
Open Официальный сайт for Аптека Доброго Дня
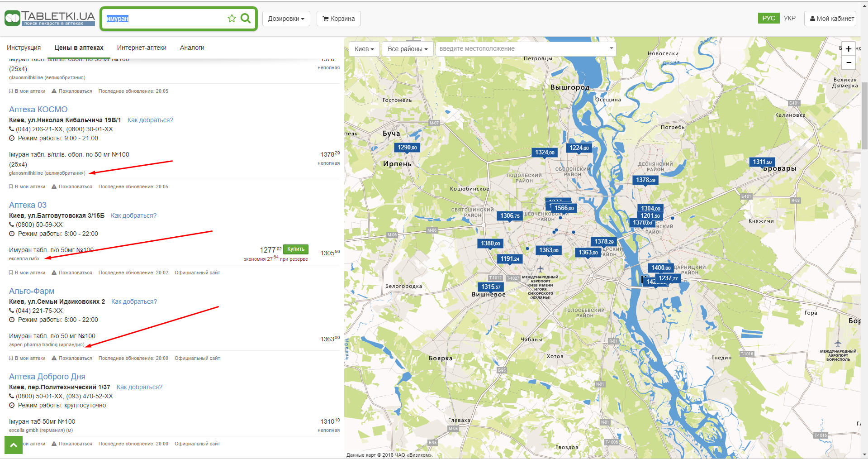tap(197, 444)
